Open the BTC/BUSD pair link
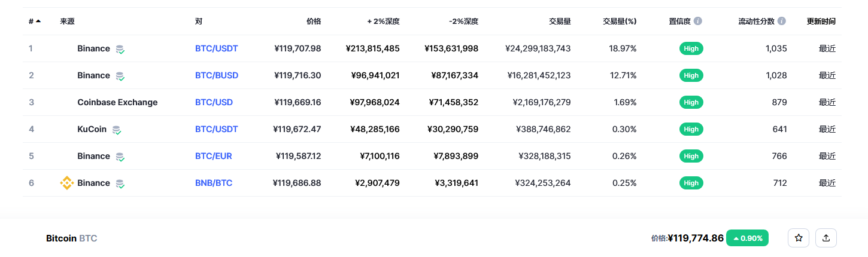Image resolution: width=868 pixels, height=257 pixels. tap(217, 75)
